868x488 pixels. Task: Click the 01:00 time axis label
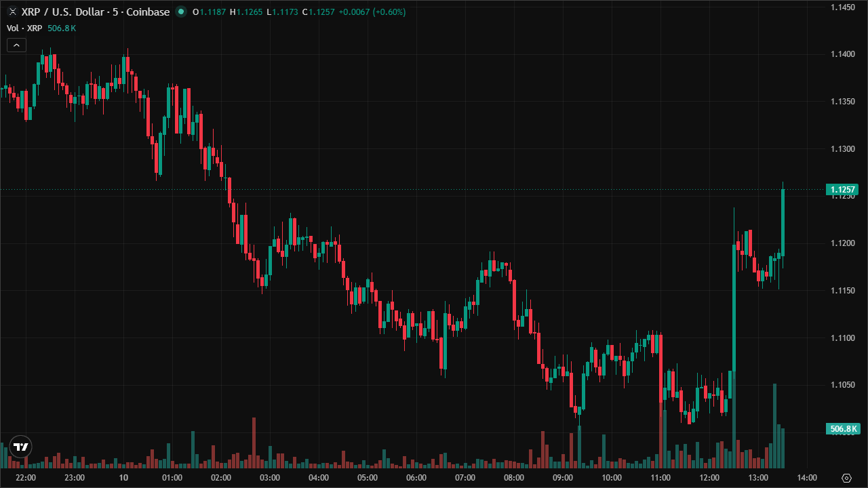pos(172,478)
